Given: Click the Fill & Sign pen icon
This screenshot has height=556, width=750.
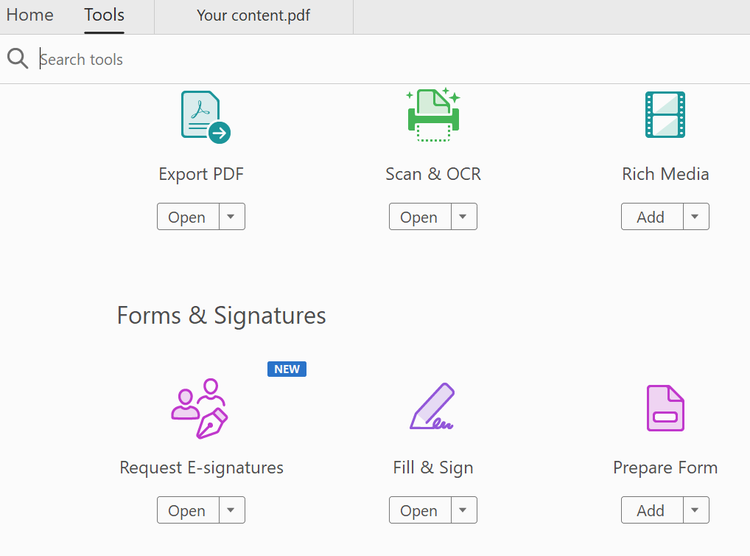Looking at the screenshot, I should pos(433,408).
